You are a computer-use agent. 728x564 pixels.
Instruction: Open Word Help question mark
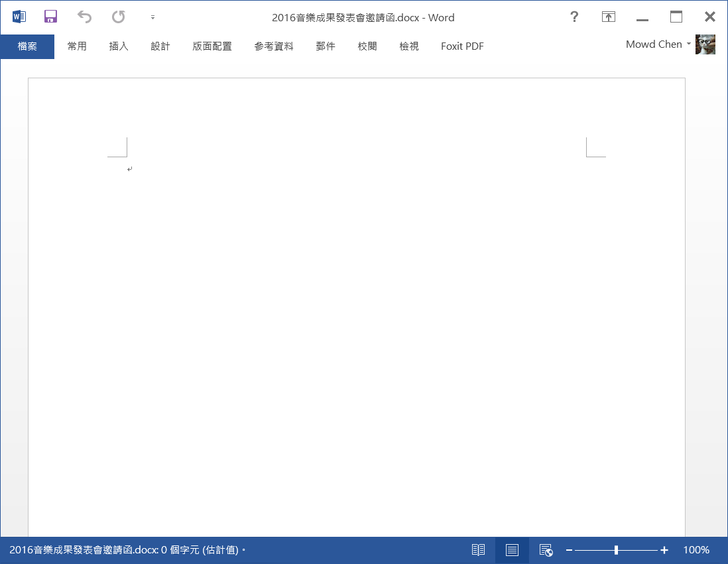pyautogui.click(x=574, y=17)
